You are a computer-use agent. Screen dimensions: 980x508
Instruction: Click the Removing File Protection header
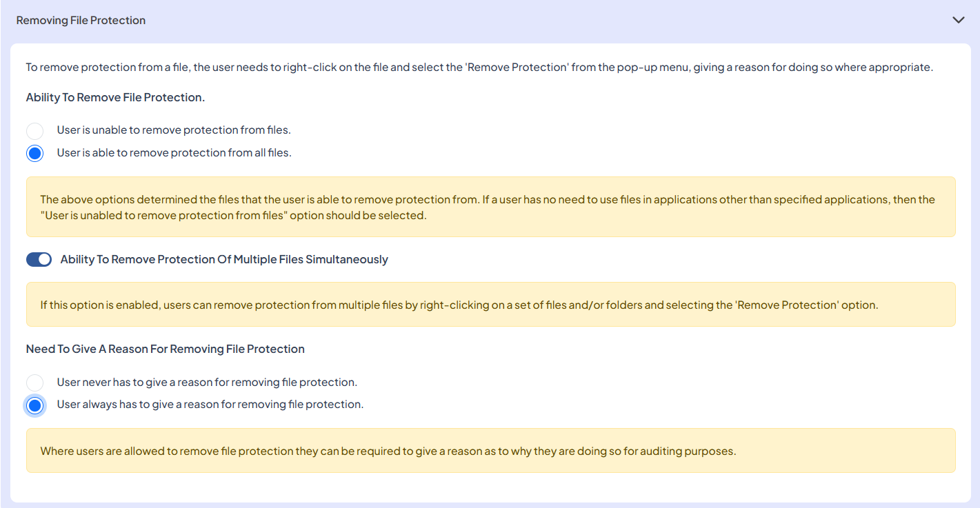point(81,20)
